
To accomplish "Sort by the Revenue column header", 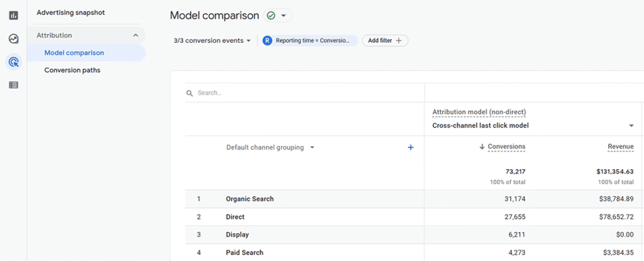I will click(x=621, y=147).
